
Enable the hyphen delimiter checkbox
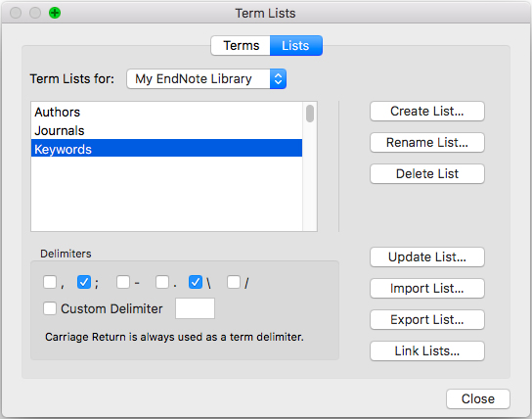click(123, 282)
